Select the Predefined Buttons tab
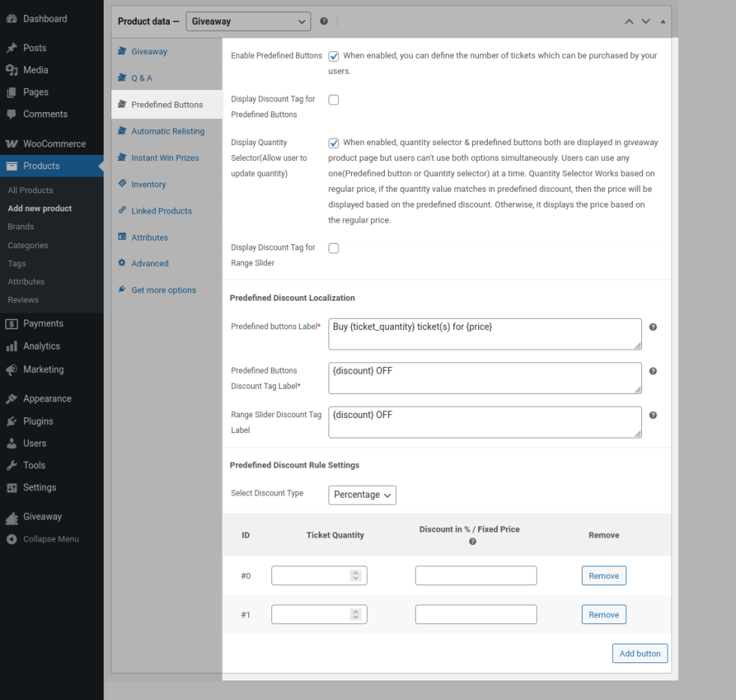 pyautogui.click(x=167, y=105)
